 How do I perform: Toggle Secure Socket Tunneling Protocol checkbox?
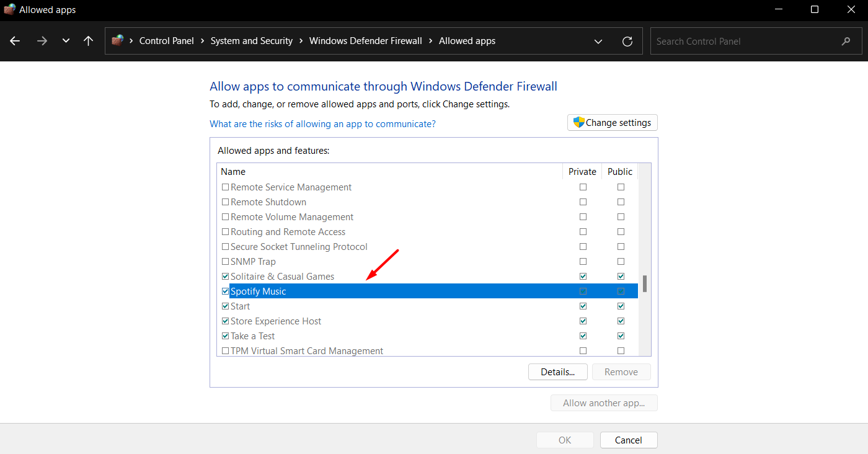tap(226, 247)
